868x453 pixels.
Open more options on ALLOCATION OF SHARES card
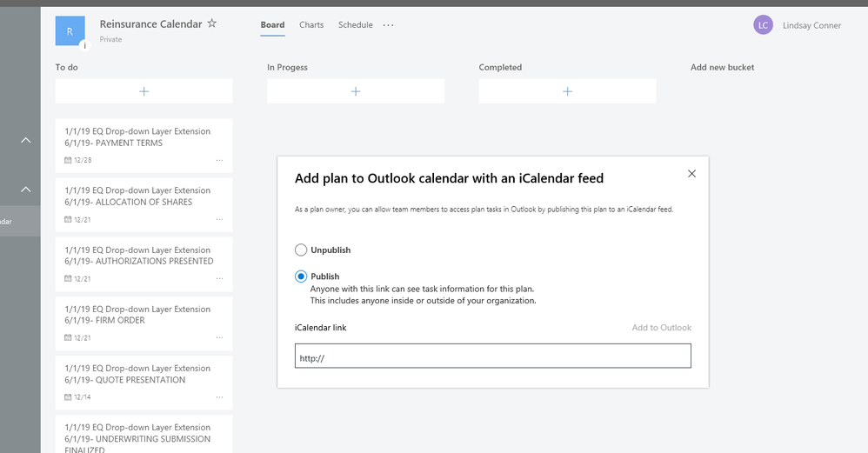click(x=220, y=220)
